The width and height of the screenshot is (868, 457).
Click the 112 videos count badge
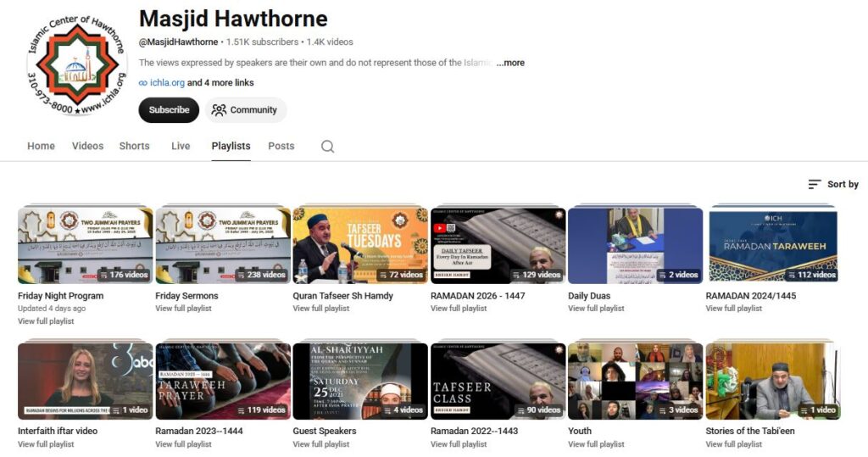click(811, 275)
